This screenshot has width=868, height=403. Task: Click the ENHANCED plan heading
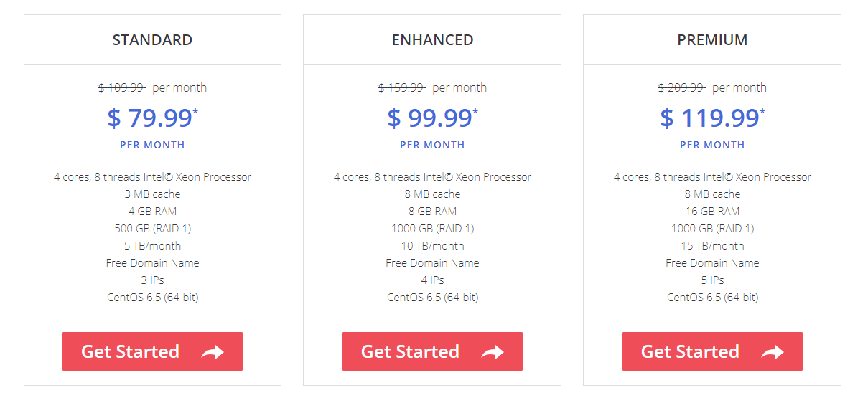coord(432,40)
